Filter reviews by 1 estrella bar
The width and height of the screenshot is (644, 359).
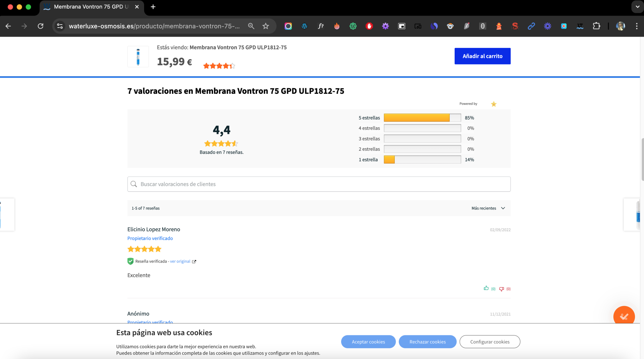[422, 160]
